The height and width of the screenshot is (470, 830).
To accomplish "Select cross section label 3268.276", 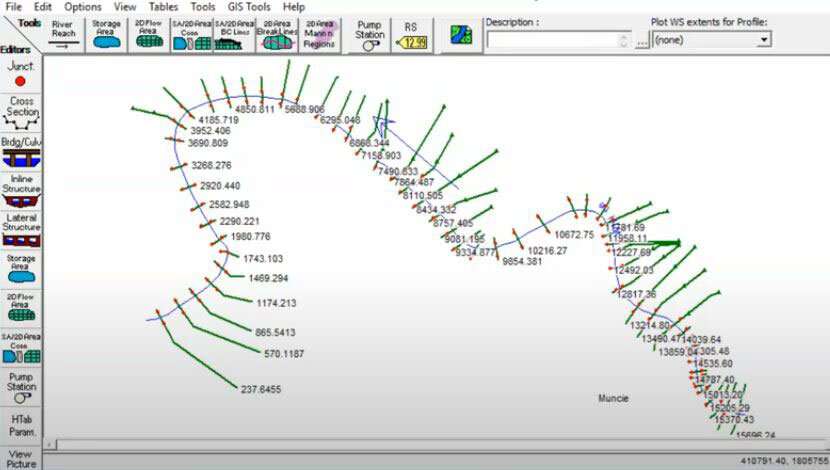I will pos(211,165).
